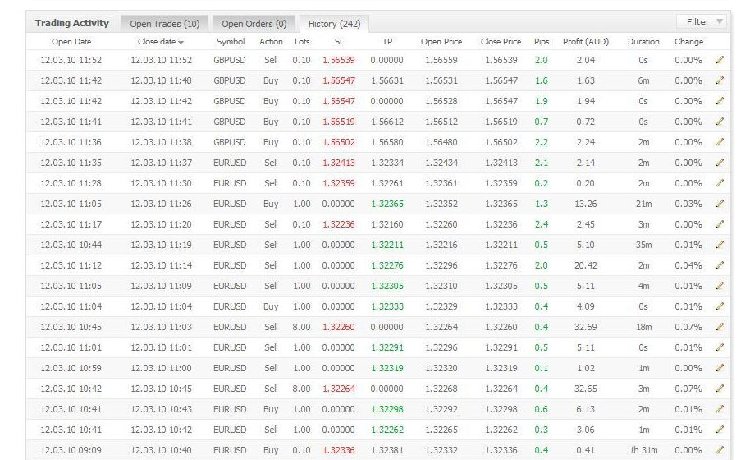Screen dimensions: 750x460
Task: Edit the trade with 13.26 profit
Action: tap(719, 203)
